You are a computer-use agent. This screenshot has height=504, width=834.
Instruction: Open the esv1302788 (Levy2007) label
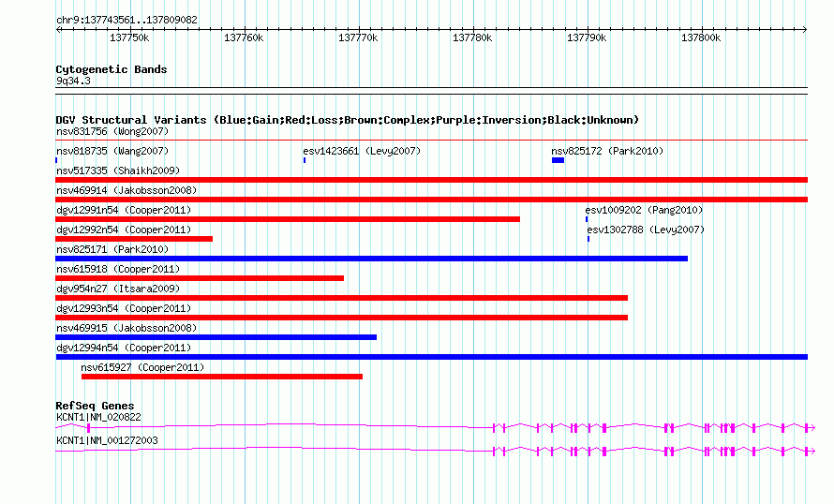pos(646,230)
